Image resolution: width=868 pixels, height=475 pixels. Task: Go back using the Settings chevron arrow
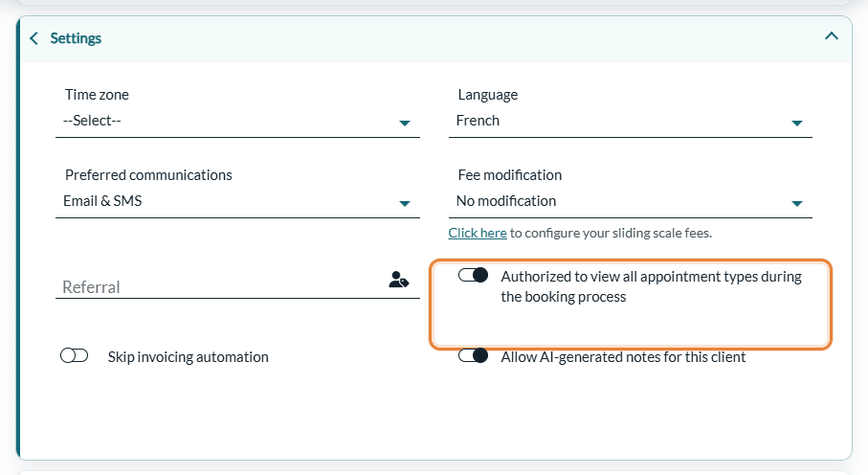coord(33,38)
